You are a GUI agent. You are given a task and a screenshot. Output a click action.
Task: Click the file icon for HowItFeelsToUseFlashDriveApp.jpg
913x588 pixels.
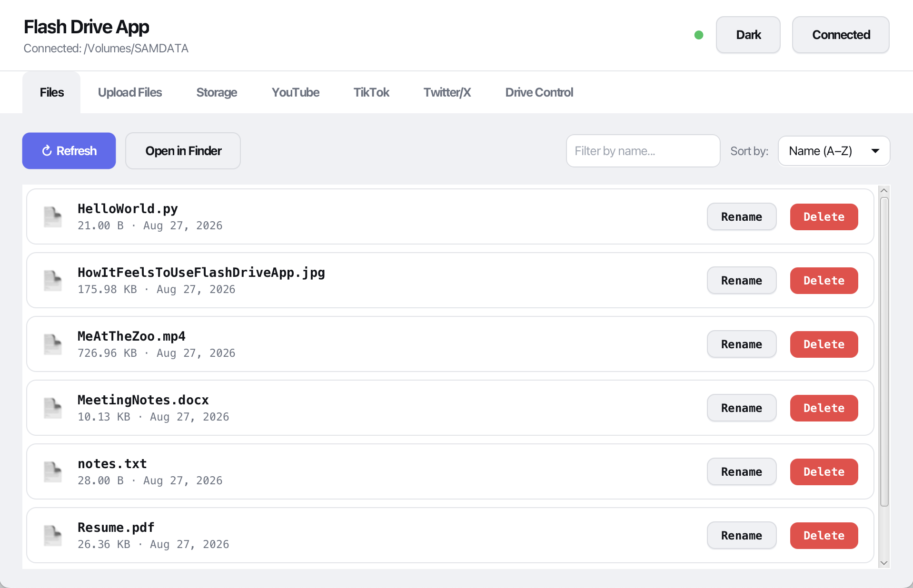click(x=53, y=281)
